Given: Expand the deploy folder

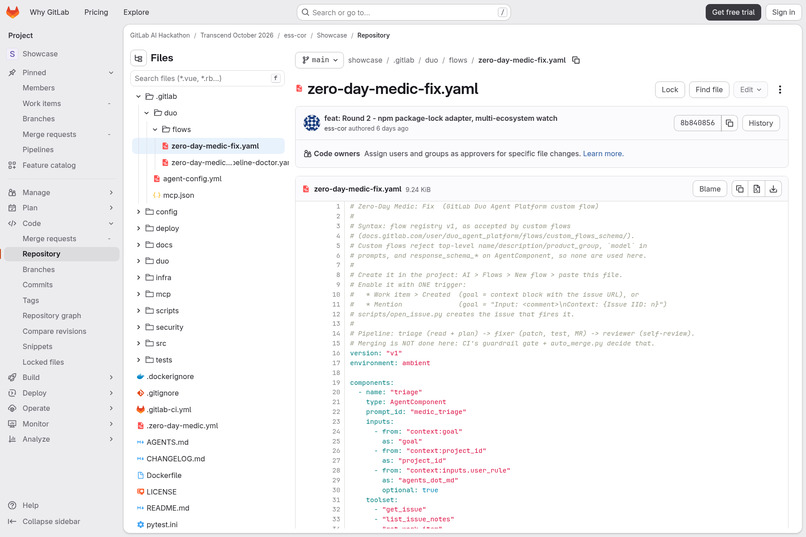Looking at the screenshot, I should pyautogui.click(x=138, y=228).
